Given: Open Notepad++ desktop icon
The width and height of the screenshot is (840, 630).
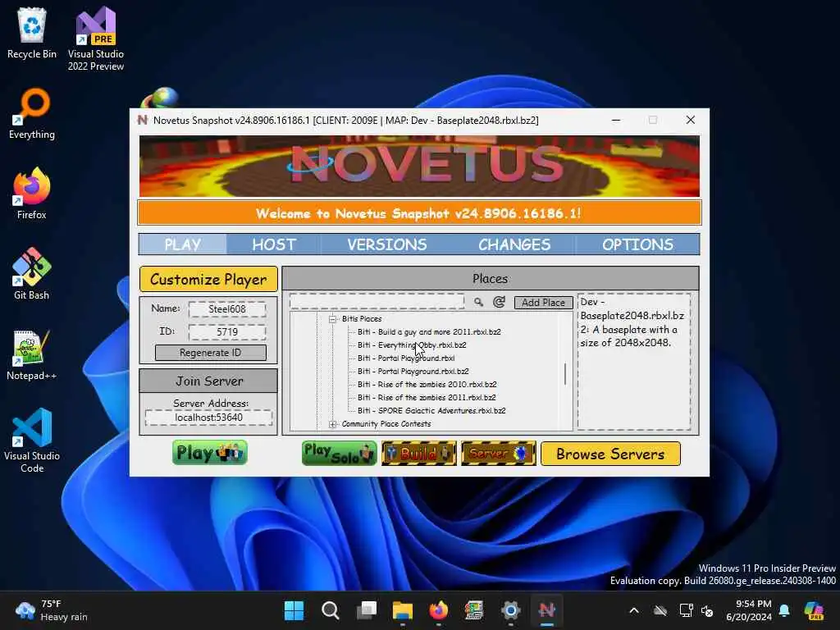Looking at the screenshot, I should coord(32,354).
